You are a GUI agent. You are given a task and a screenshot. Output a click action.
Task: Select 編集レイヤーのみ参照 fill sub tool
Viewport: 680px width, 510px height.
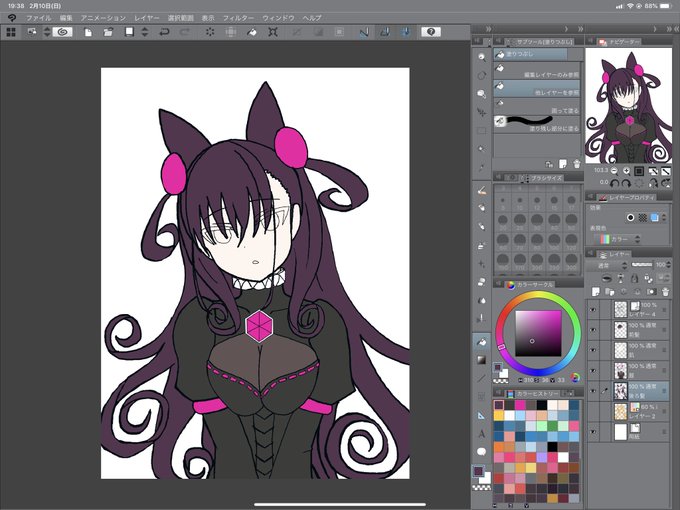pyautogui.click(x=537, y=70)
